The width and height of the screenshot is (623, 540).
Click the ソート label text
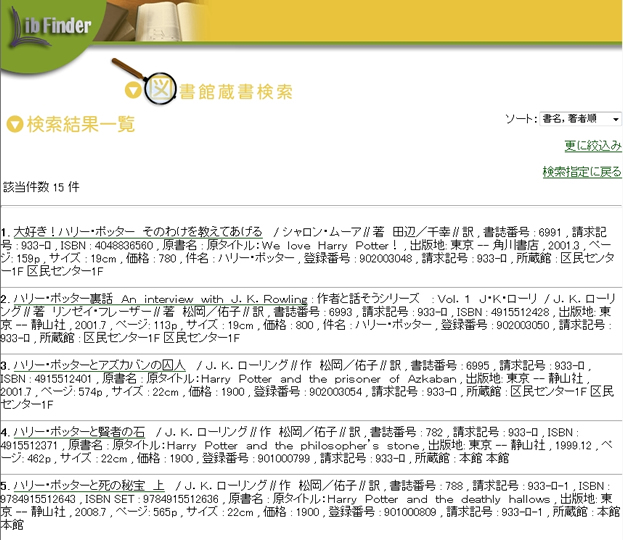(x=520, y=119)
